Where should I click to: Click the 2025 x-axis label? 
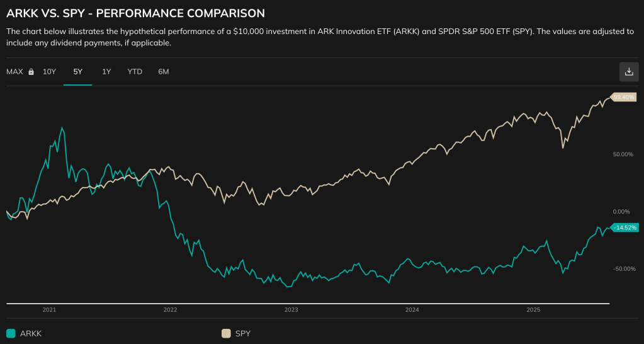tap(533, 310)
